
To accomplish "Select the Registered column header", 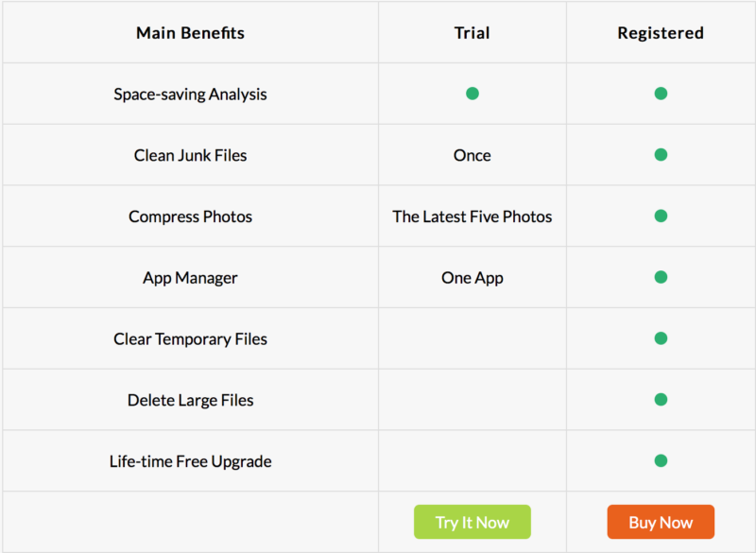I will 661,33.
